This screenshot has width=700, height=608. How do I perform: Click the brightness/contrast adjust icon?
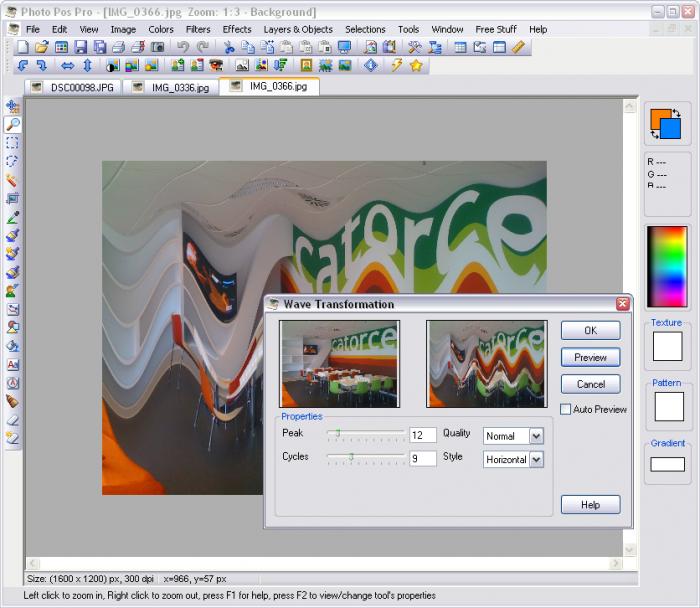[112, 66]
